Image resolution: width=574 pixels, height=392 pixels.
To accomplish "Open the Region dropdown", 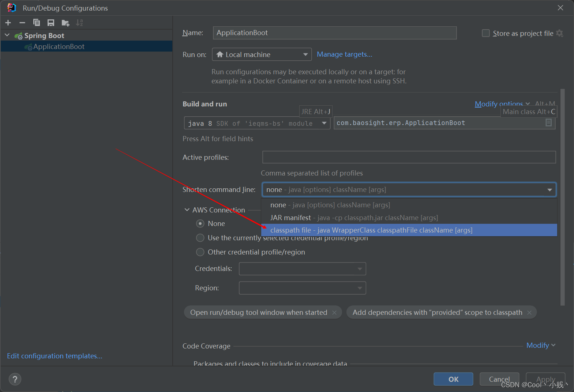I will click(x=302, y=288).
